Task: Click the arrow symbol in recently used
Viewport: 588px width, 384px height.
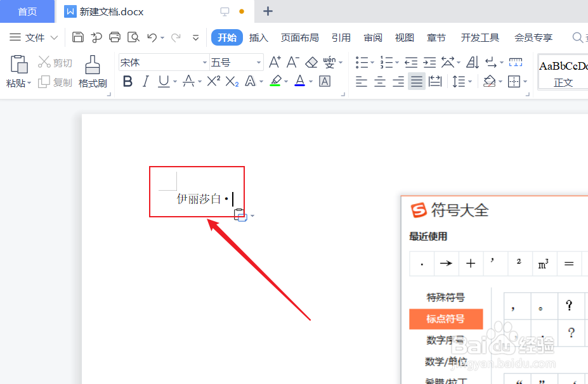Action: 447,263
